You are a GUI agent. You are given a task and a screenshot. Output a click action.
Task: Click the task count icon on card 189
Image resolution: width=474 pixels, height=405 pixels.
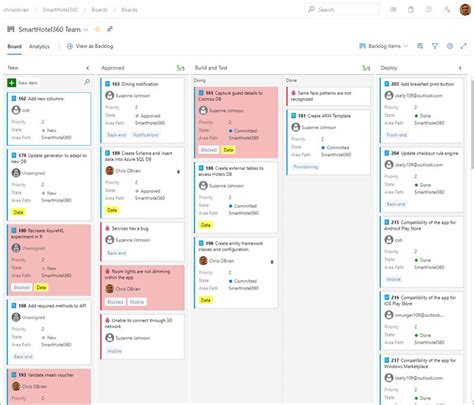tap(178, 172)
